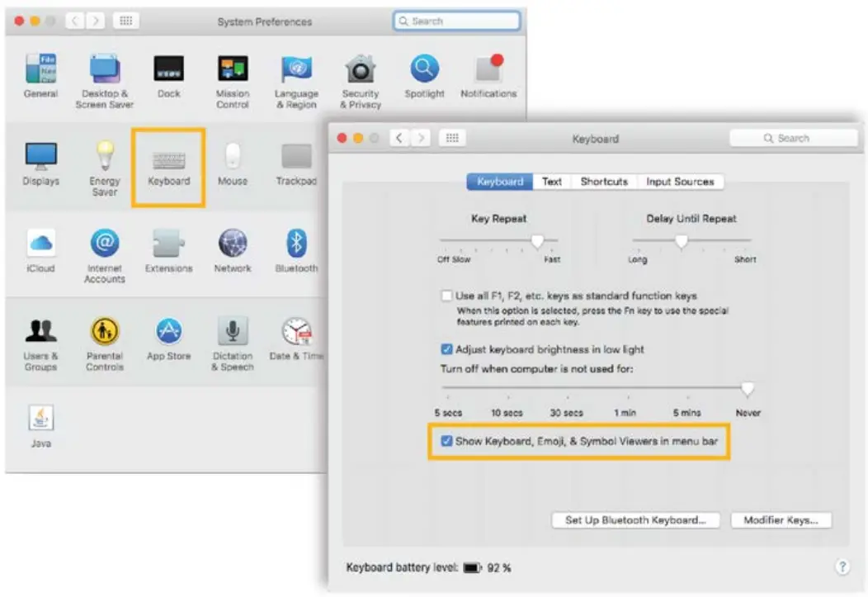
Task: Open Dictation & Speech preferences
Action: tap(233, 344)
